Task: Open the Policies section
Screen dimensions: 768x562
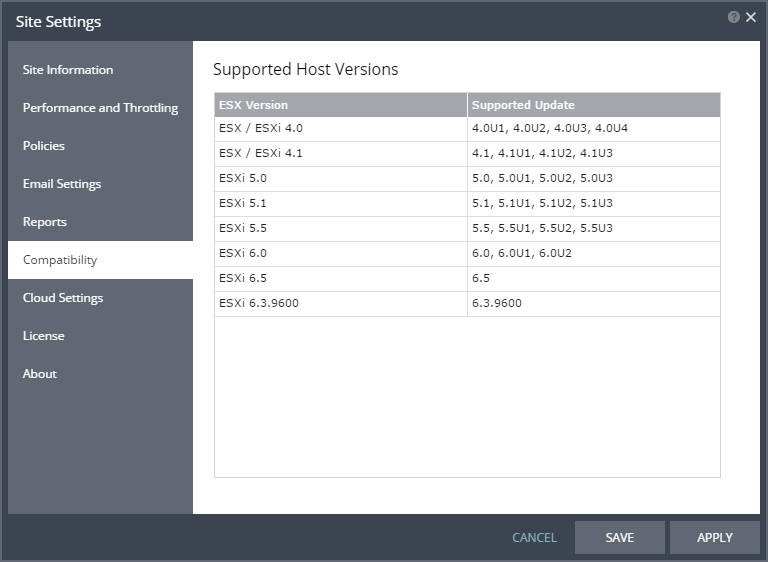Action: click(100, 146)
